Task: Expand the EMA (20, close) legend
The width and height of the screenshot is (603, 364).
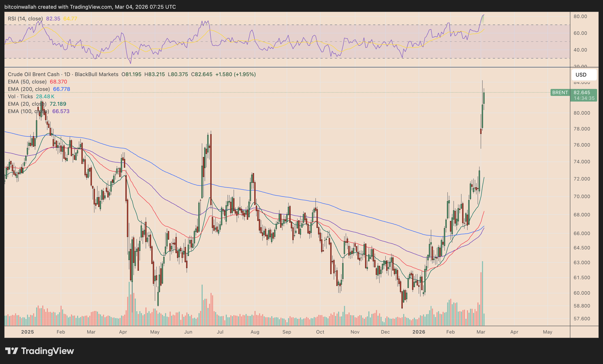Action: (27, 104)
